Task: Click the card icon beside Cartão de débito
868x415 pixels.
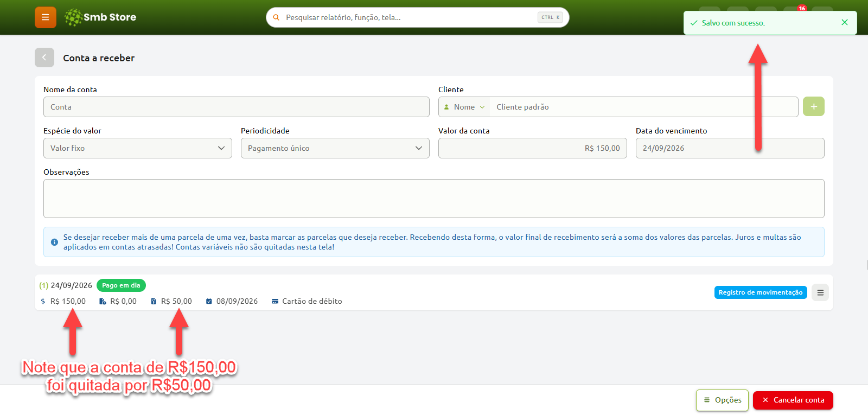Action: [275, 301]
